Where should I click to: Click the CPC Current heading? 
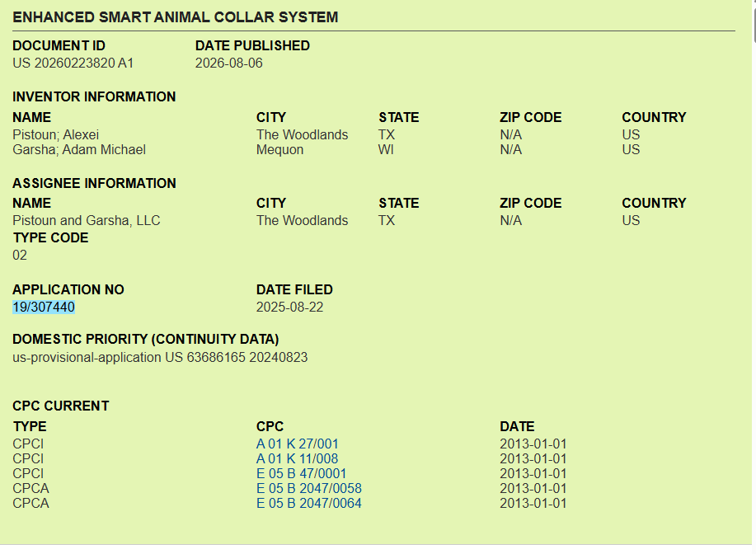pos(61,406)
